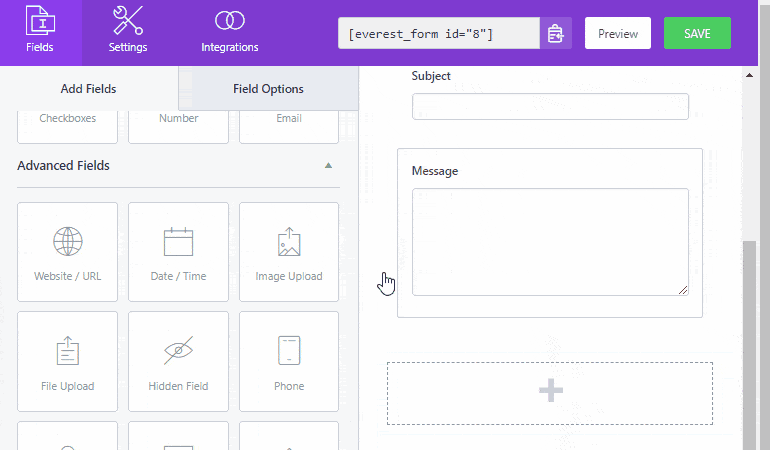Open the Settings tools icon
This screenshot has height=450, width=770.
128,21
